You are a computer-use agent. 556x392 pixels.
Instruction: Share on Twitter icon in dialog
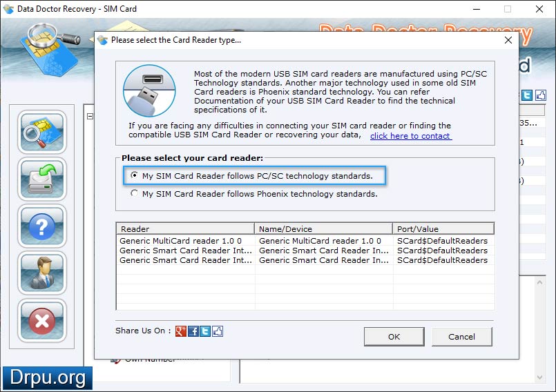[205, 331]
